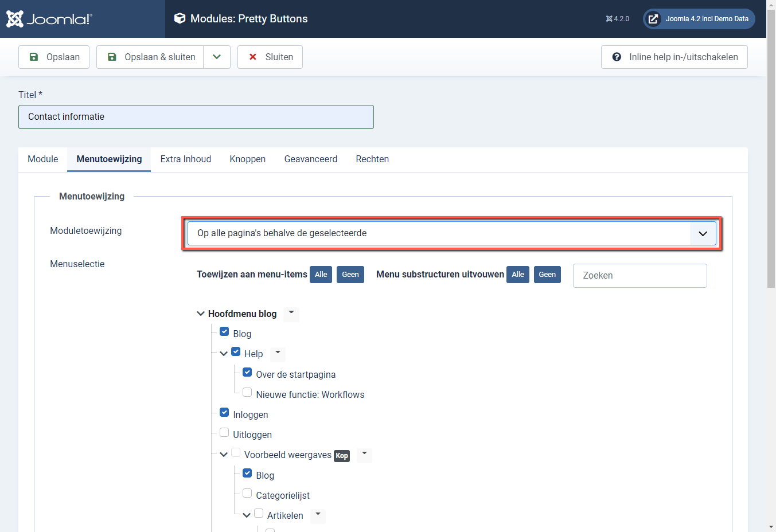
Task: Select Alle for Toewijzen aan menu-items
Action: [x=321, y=274]
